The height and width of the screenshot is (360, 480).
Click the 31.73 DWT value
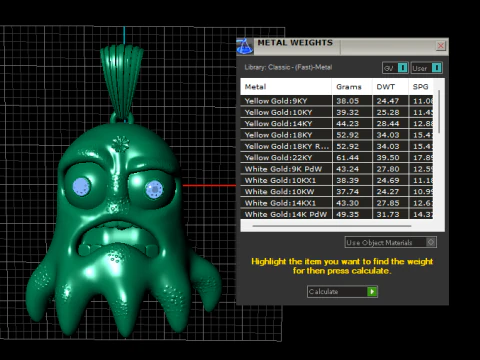pos(388,214)
